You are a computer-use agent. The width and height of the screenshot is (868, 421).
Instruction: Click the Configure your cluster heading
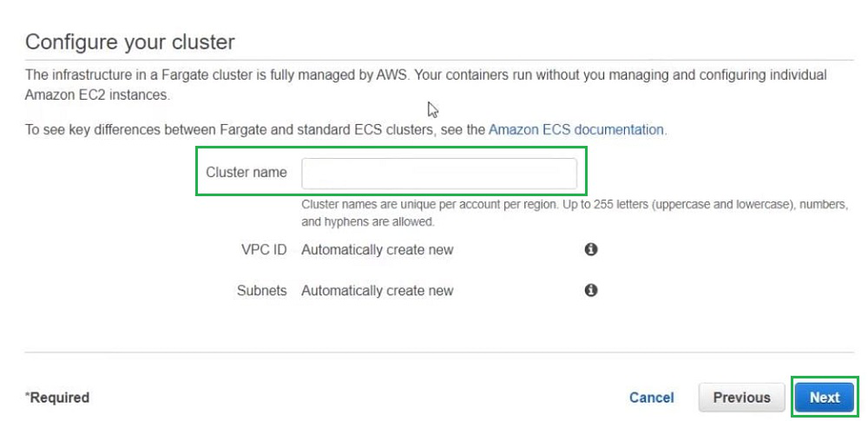point(130,42)
